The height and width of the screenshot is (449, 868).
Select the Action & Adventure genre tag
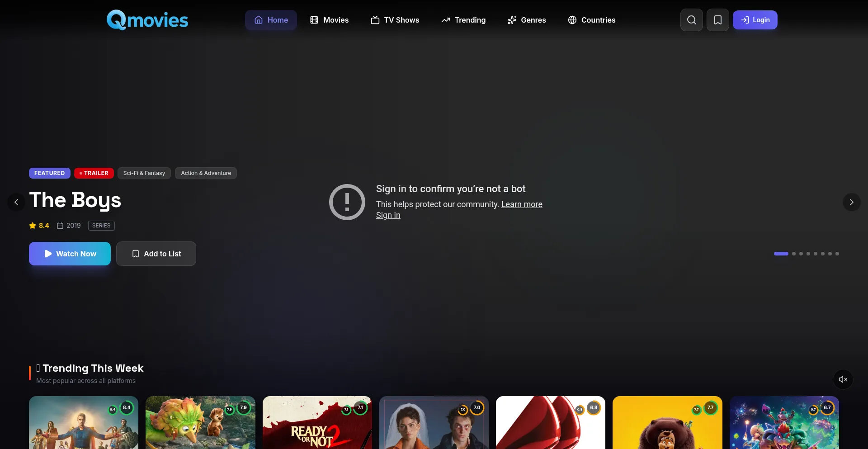206,173
